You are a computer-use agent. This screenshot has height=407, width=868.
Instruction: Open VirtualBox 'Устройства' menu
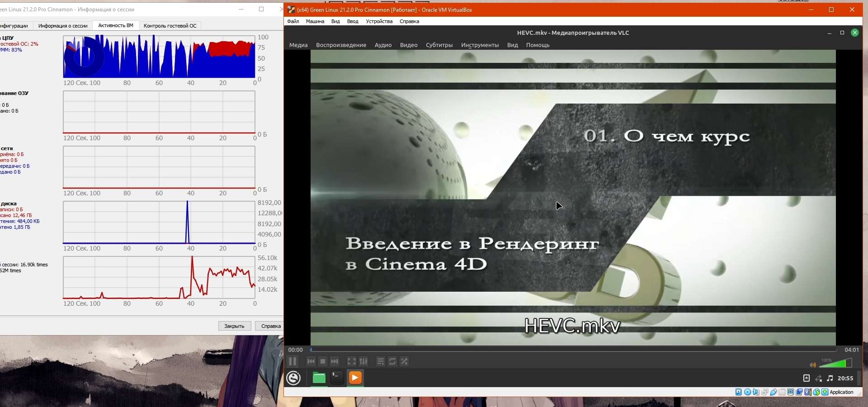(379, 21)
